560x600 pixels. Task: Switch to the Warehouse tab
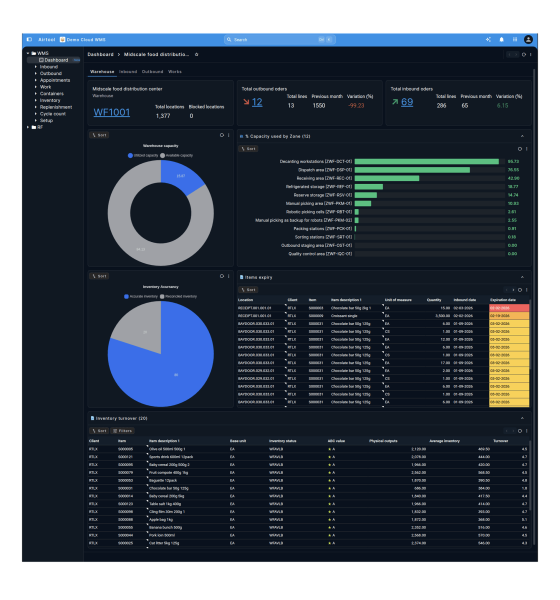pos(102,72)
